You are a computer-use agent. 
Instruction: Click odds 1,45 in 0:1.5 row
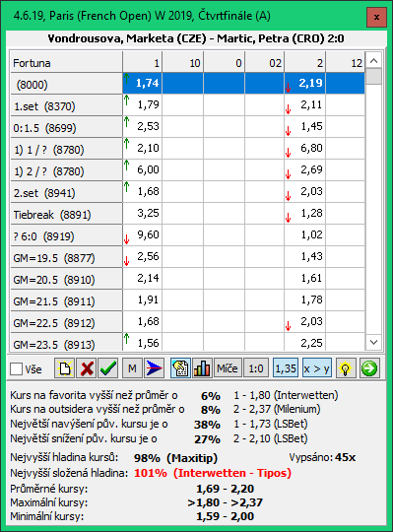click(x=304, y=126)
